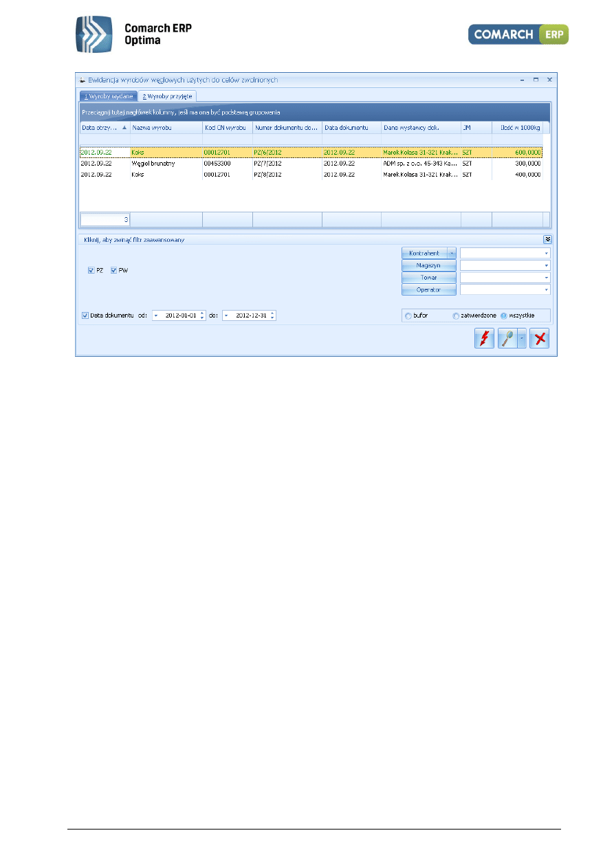
Task: Click sort arrow on Data otrzymania column
Action: pos(124,128)
